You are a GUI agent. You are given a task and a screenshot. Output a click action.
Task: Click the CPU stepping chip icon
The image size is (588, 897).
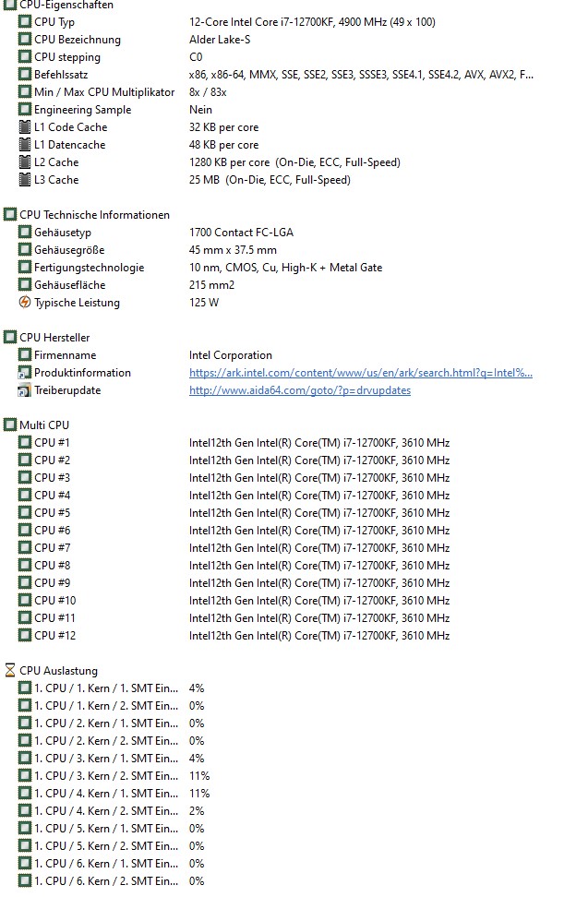click(x=25, y=56)
